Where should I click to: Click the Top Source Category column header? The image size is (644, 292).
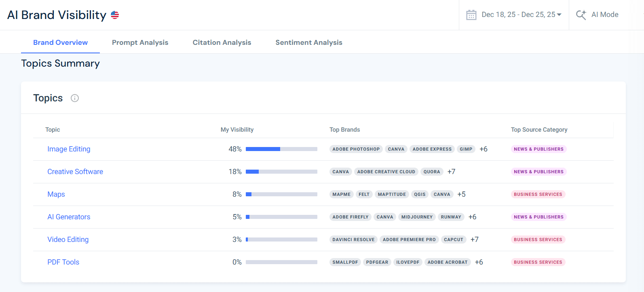tap(539, 130)
